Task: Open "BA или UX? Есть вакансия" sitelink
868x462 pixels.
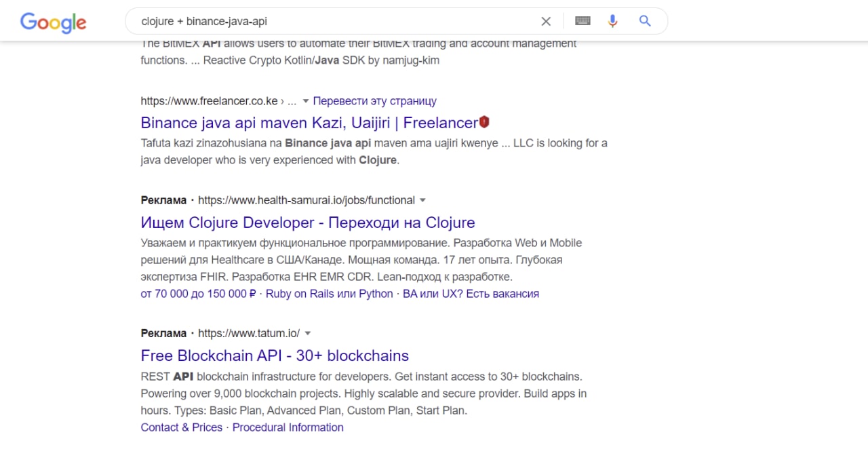Action: coord(471,294)
